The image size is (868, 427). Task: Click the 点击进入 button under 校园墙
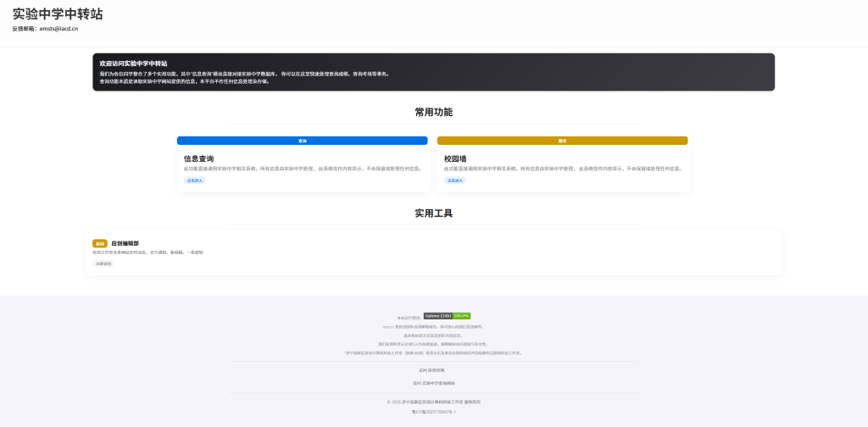(455, 180)
